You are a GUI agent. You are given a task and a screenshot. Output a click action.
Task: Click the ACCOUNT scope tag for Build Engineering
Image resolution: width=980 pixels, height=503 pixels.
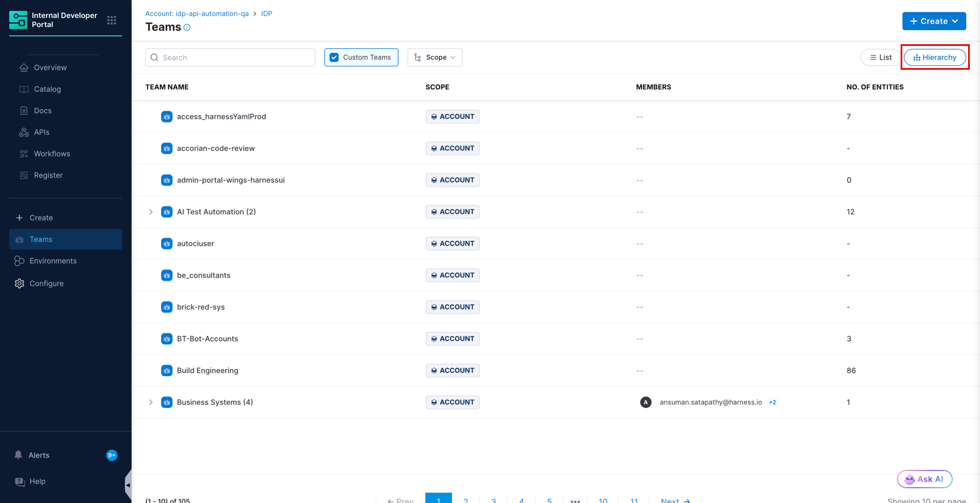click(453, 371)
